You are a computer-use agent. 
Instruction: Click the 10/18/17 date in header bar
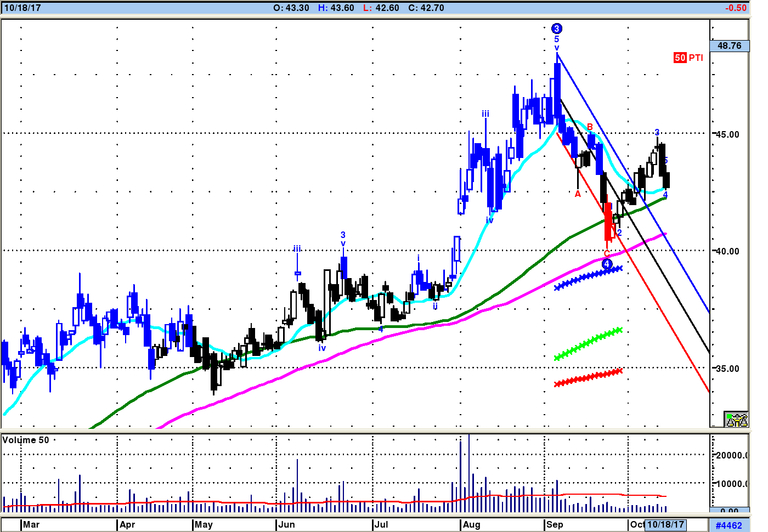tap(22, 8)
